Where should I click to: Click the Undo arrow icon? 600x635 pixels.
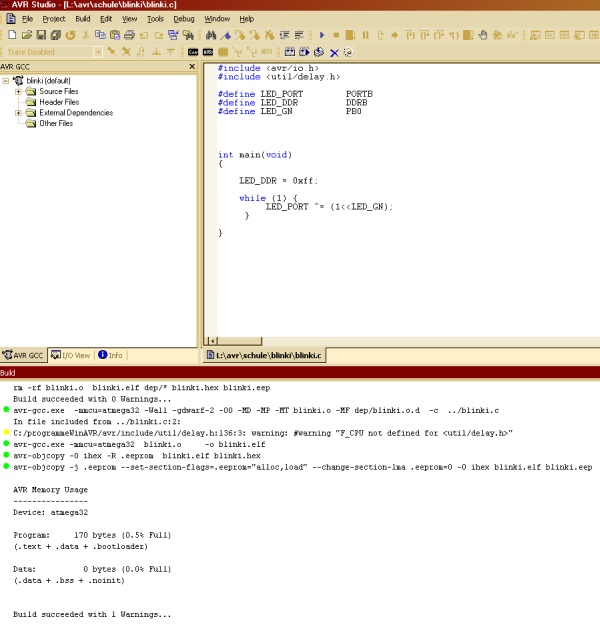click(144, 36)
